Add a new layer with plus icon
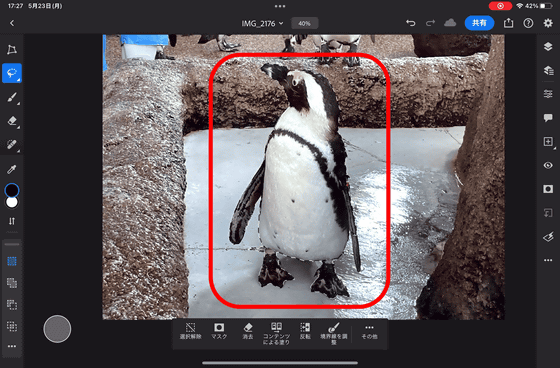 point(548,141)
